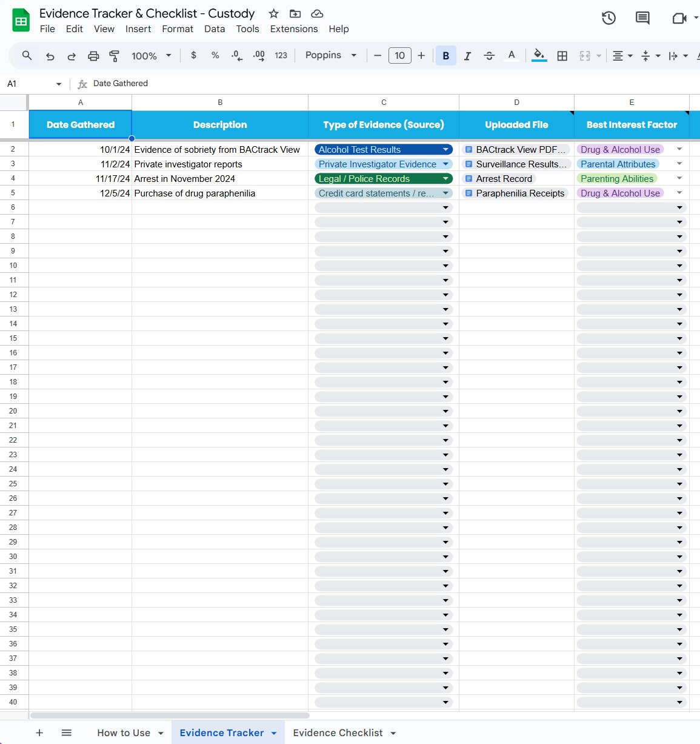The width and height of the screenshot is (700, 744).
Task: Open the File menu
Action: coord(47,29)
